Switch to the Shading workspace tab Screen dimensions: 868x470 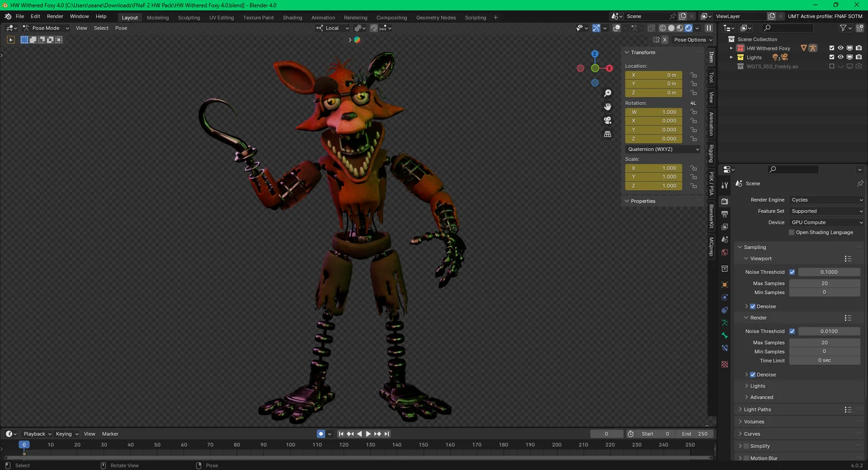(292, 17)
